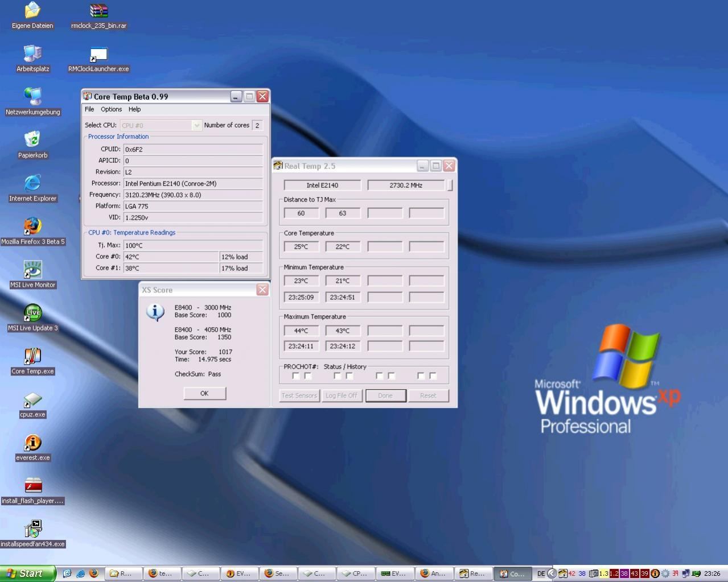Open the Select CPU dropdown in Core Temp

(x=161, y=125)
